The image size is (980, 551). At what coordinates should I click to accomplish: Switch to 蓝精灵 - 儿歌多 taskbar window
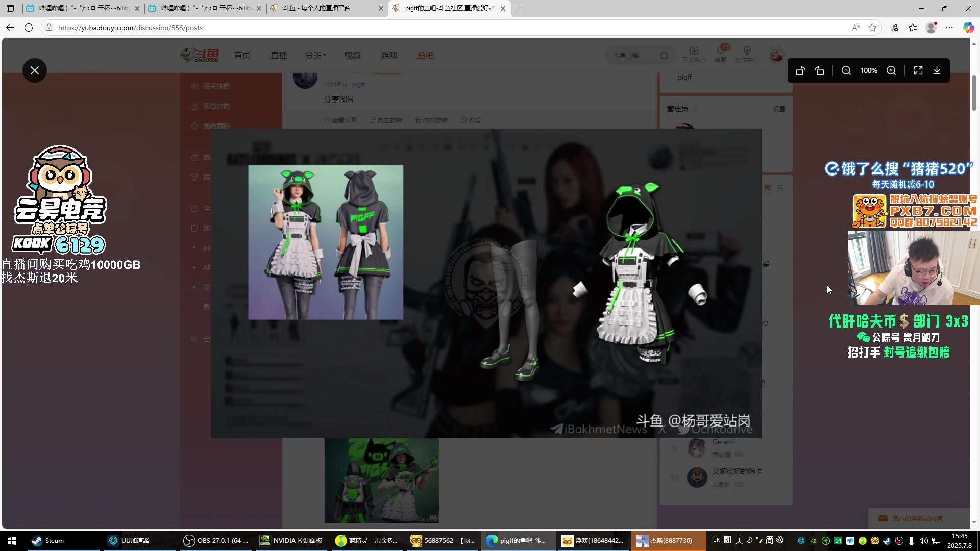pyautogui.click(x=367, y=540)
